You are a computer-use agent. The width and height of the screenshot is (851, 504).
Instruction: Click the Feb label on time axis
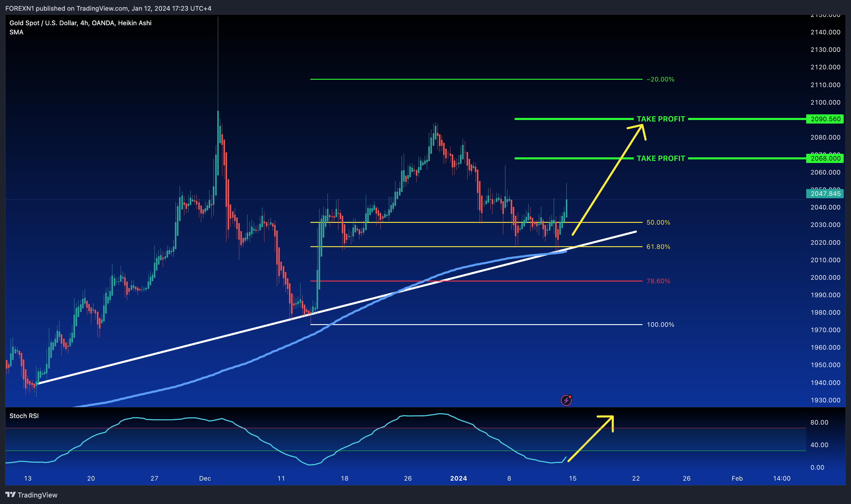click(737, 478)
